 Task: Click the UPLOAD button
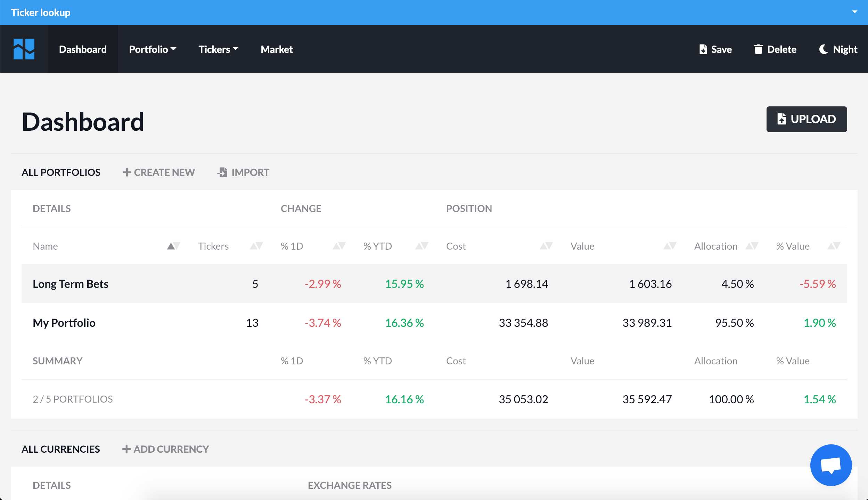806,119
